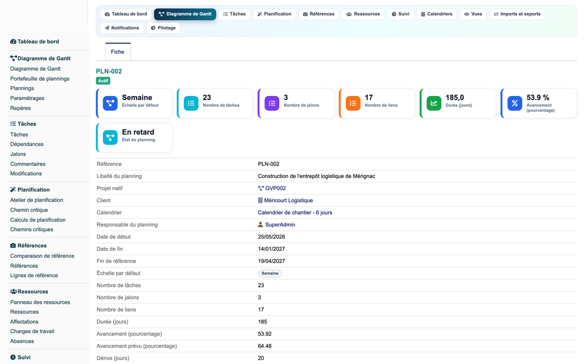Click the avancement prévu value 64.48
Image resolution: width=588 pixels, height=364 pixels.
(265, 346)
